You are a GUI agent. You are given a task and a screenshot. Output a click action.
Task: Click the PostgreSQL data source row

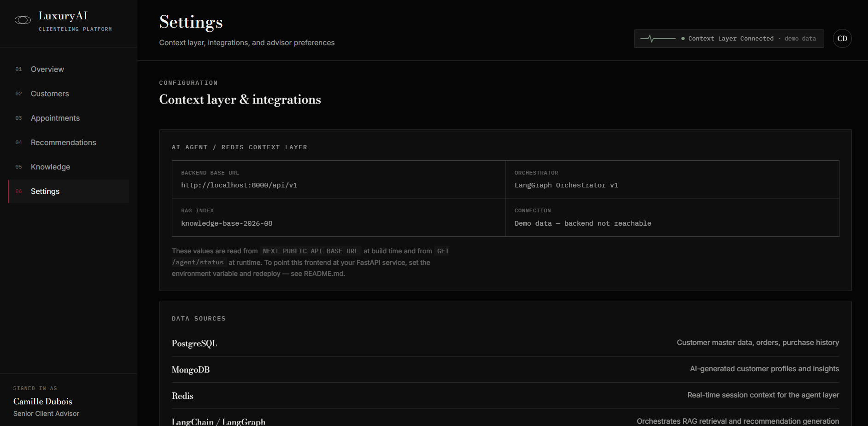tap(505, 343)
